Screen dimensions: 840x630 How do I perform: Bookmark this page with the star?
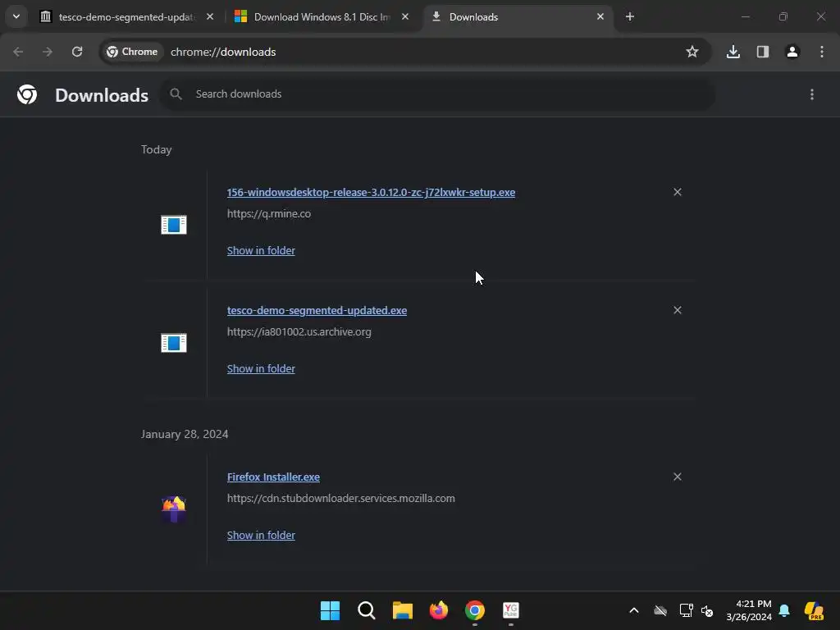pyautogui.click(x=692, y=52)
